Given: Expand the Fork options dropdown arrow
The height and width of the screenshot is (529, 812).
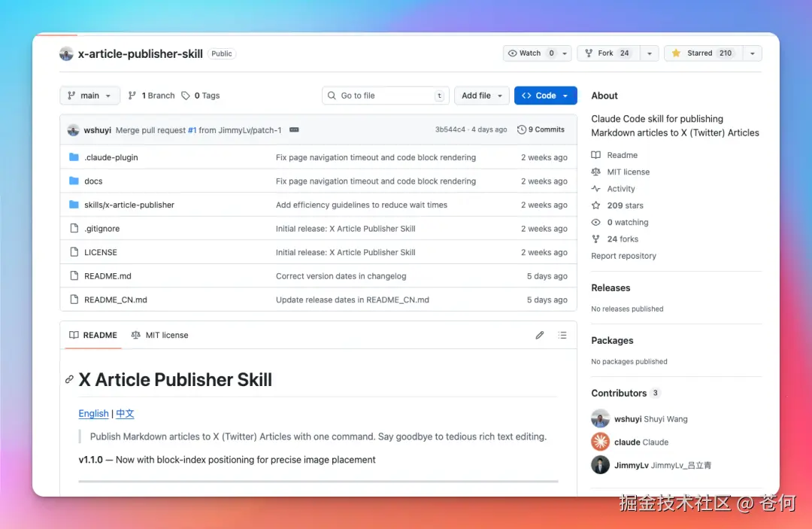Looking at the screenshot, I should pos(649,53).
